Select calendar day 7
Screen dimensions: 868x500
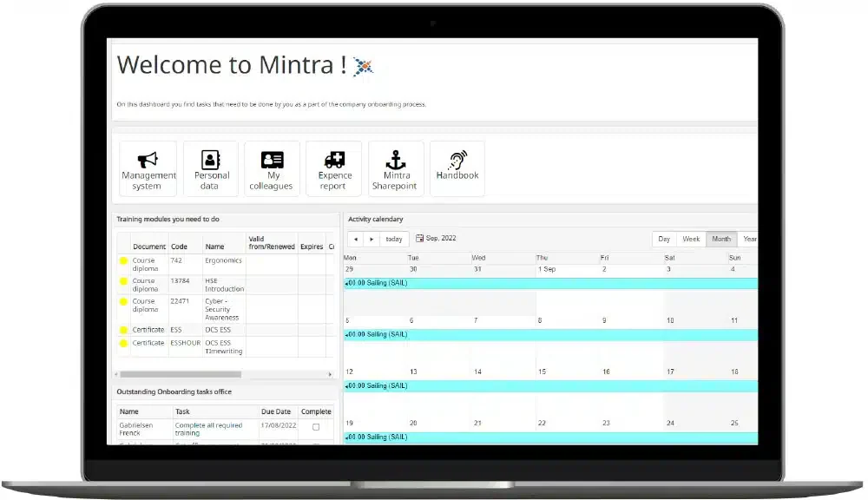coord(476,320)
